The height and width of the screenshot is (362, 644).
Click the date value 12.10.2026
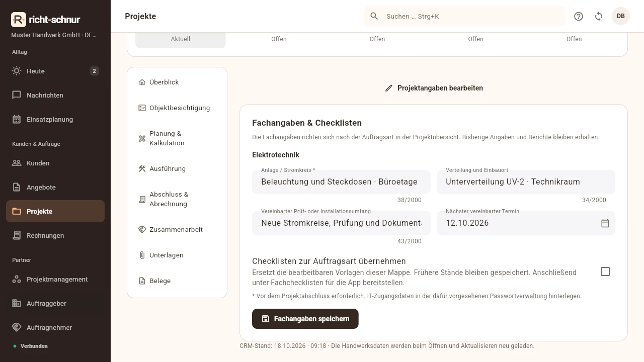[467, 223]
